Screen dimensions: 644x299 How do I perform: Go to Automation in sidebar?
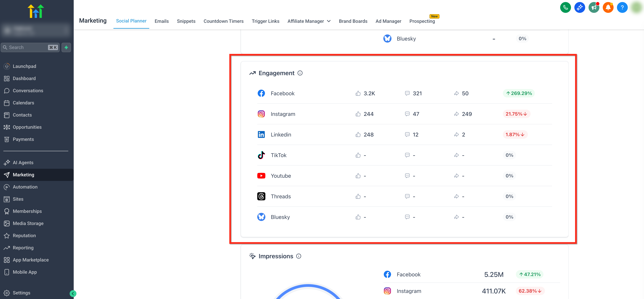pos(25,187)
